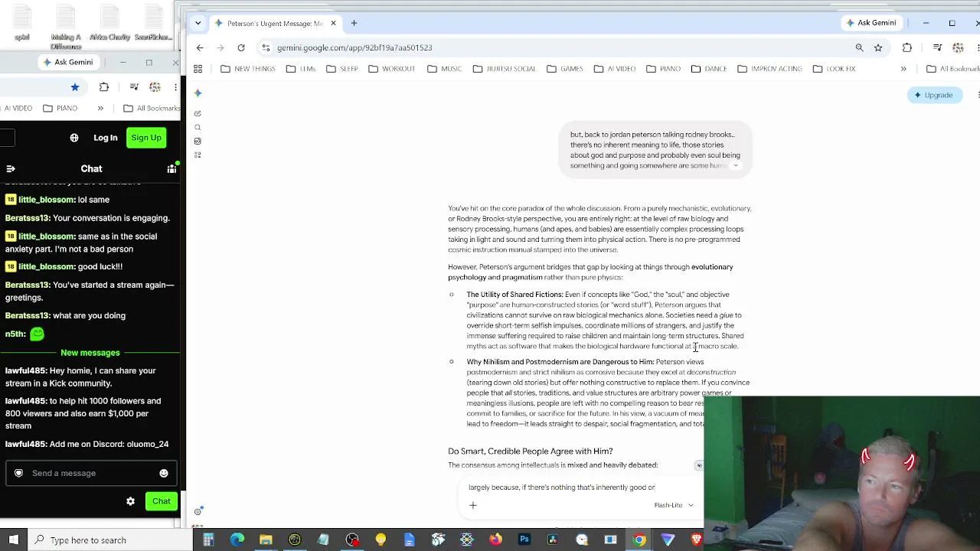Open the Calculator from the taskbar
This screenshot has height=551, width=980.
coord(208,540)
